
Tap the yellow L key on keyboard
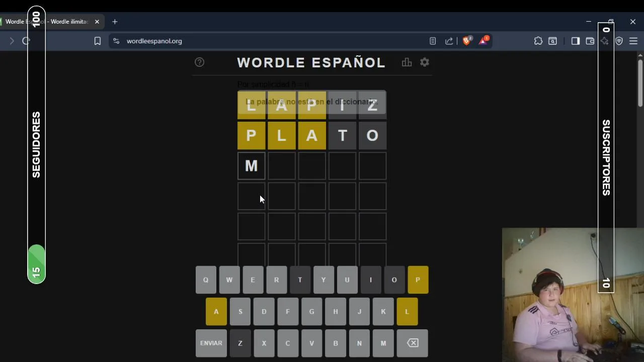point(407,312)
